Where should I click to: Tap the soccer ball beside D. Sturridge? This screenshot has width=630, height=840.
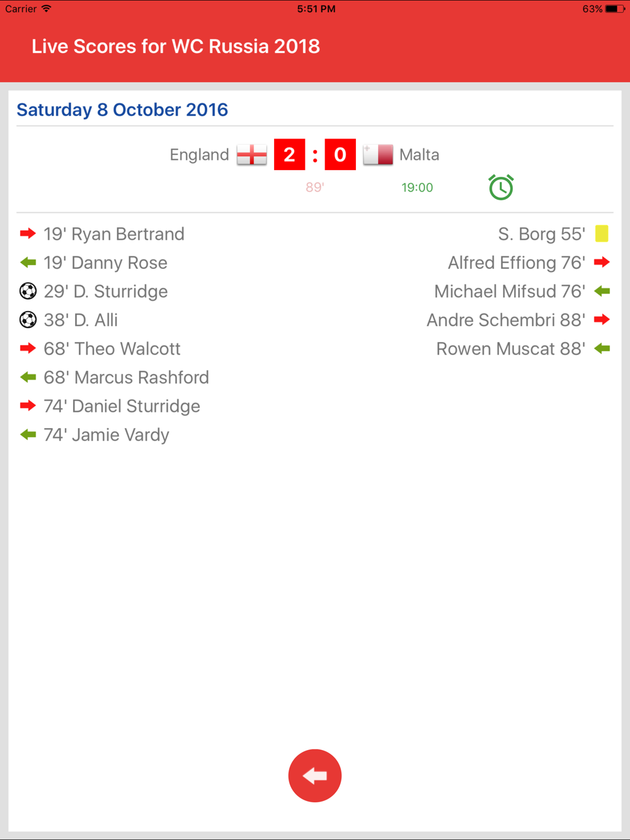[28, 291]
